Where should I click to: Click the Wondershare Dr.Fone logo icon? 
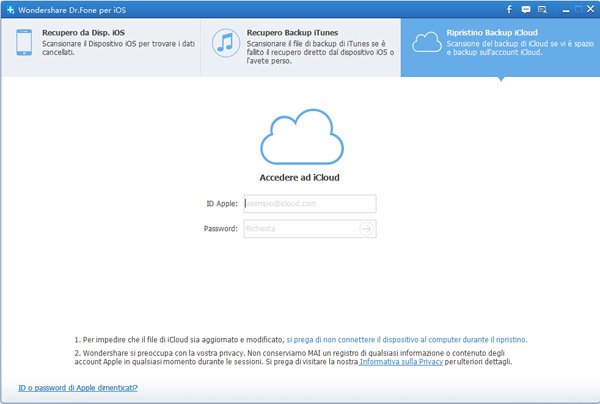coord(10,10)
